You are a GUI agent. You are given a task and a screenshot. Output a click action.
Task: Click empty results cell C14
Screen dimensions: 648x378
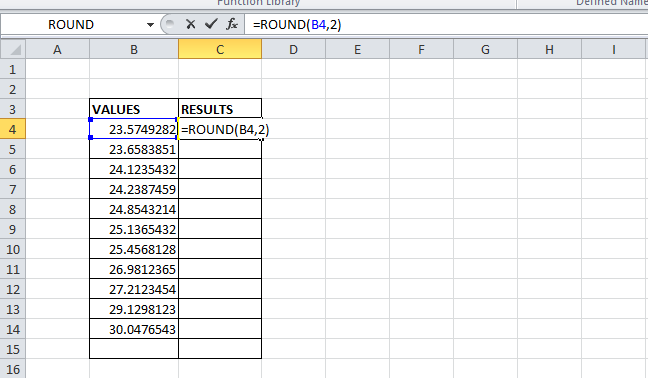pos(220,330)
